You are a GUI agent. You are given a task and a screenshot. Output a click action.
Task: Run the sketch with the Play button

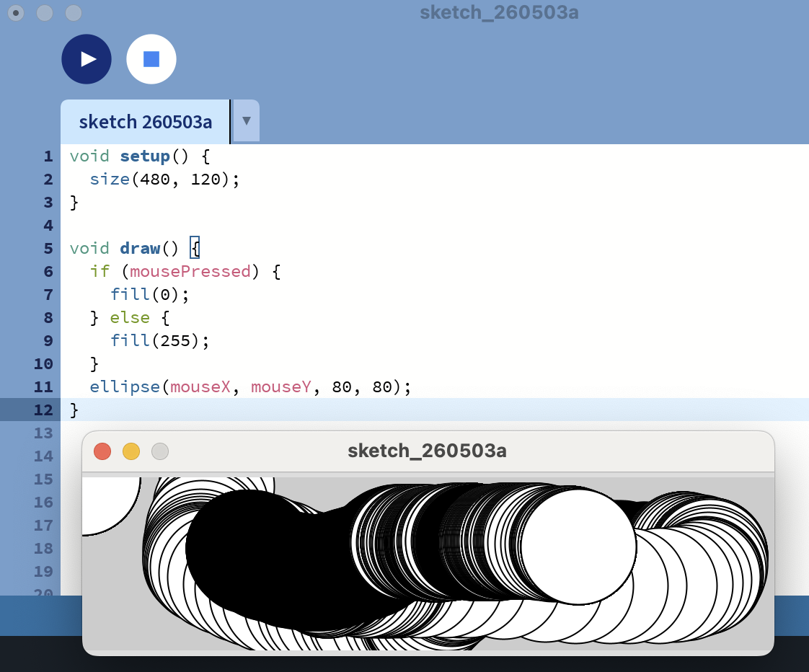click(x=87, y=59)
